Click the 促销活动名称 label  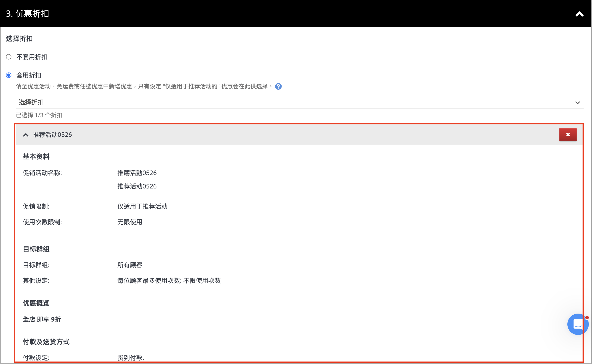pyautogui.click(x=42, y=173)
